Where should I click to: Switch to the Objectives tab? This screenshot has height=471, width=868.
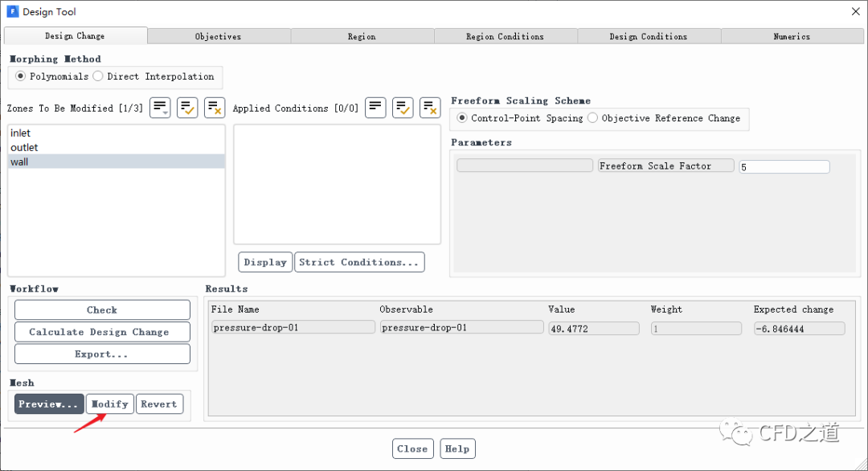click(218, 36)
